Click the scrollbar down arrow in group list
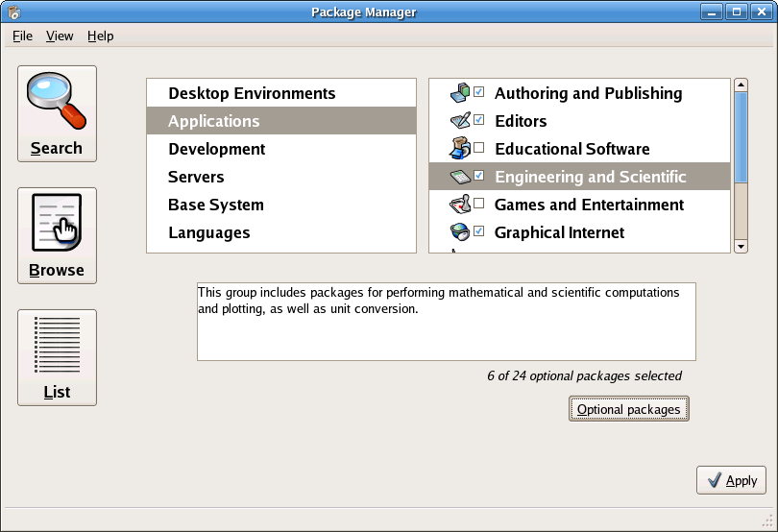 [741, 246]
